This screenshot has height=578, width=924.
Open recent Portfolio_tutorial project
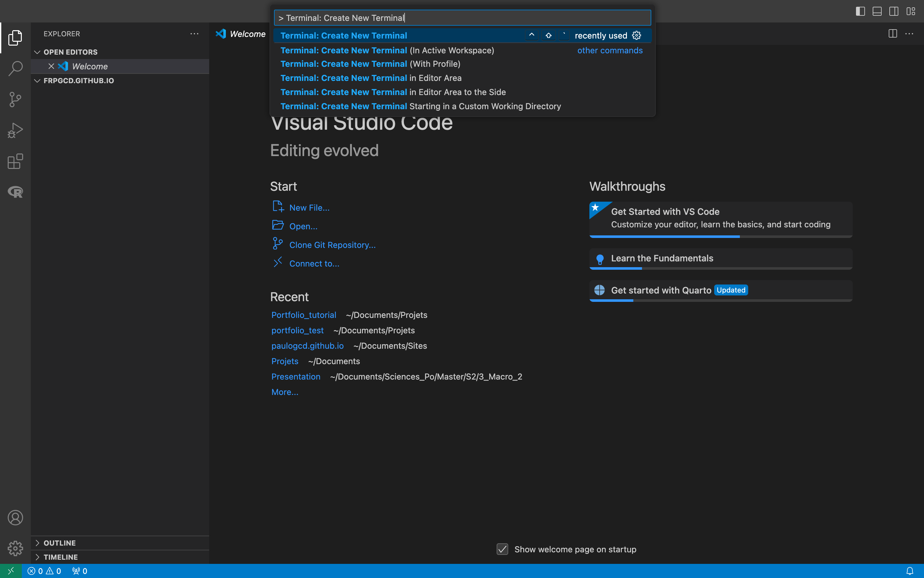[304, 315]
